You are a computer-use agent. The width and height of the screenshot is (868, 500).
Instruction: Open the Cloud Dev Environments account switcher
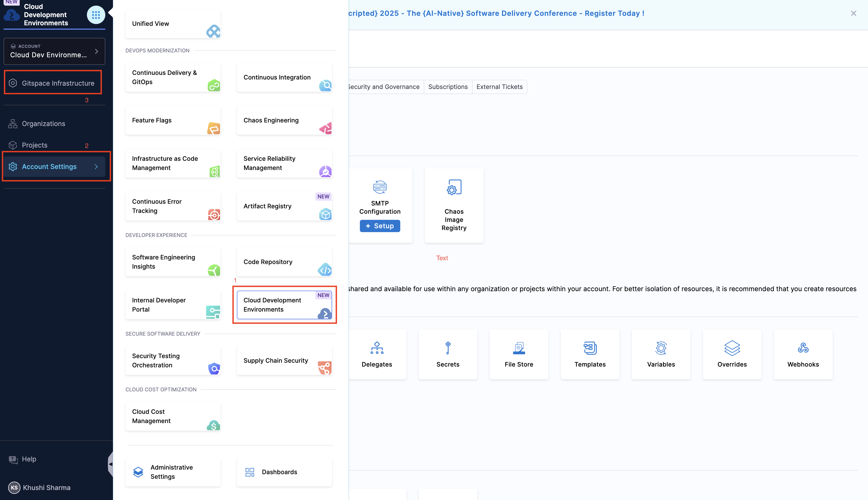[54, 51]
